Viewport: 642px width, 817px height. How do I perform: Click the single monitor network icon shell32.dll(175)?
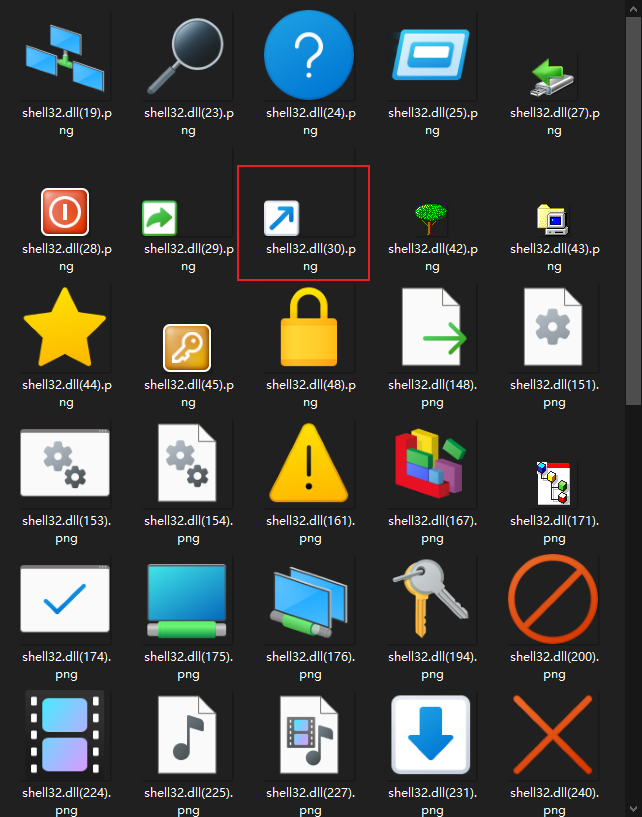click(187, 601)
